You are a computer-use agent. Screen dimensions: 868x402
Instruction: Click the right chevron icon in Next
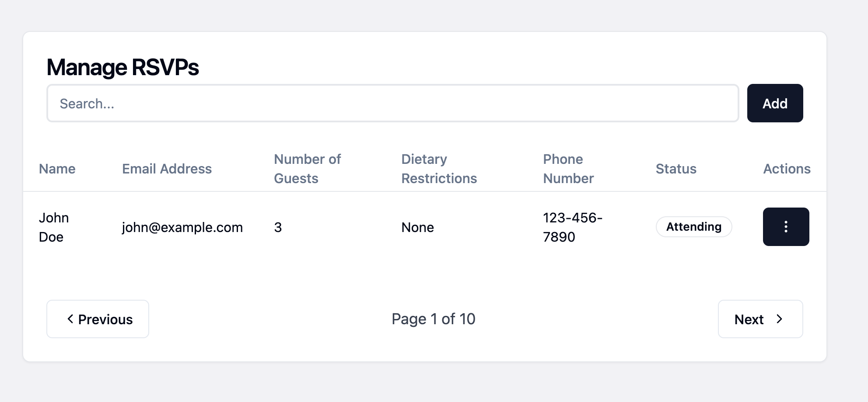(x=779, y=319)
